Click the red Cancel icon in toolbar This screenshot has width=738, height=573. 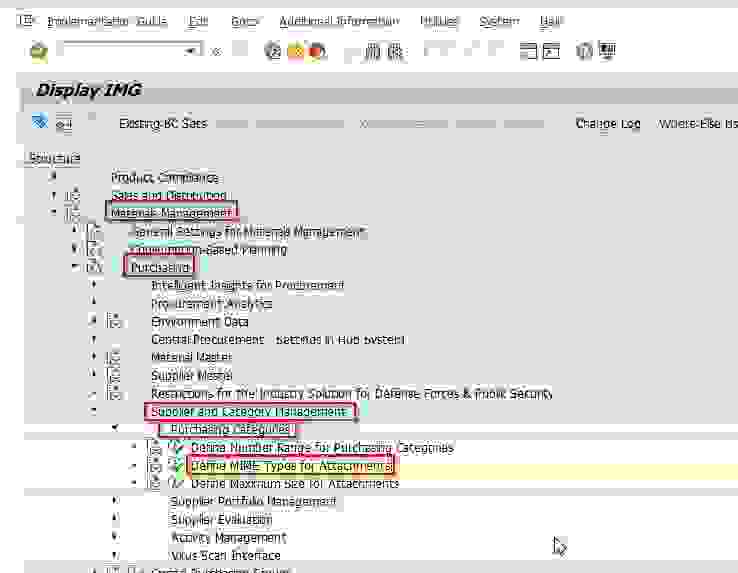coord(316,51)
